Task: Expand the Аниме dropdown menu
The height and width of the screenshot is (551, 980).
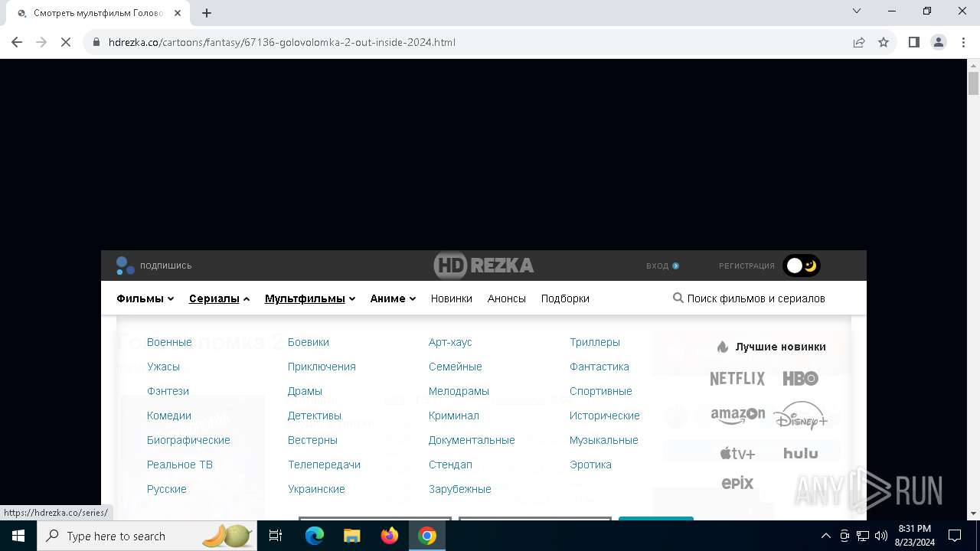Action: point(393,298)
